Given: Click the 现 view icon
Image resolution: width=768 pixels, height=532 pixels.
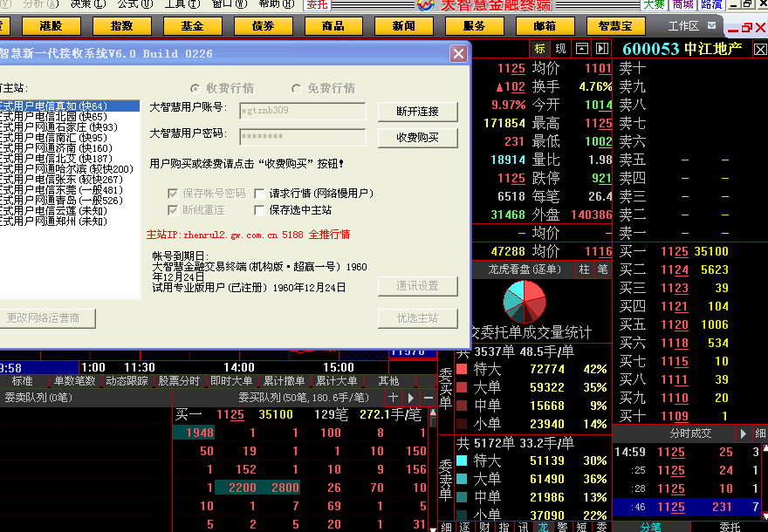Looking at the screenshot, I should tap(560, 49).
